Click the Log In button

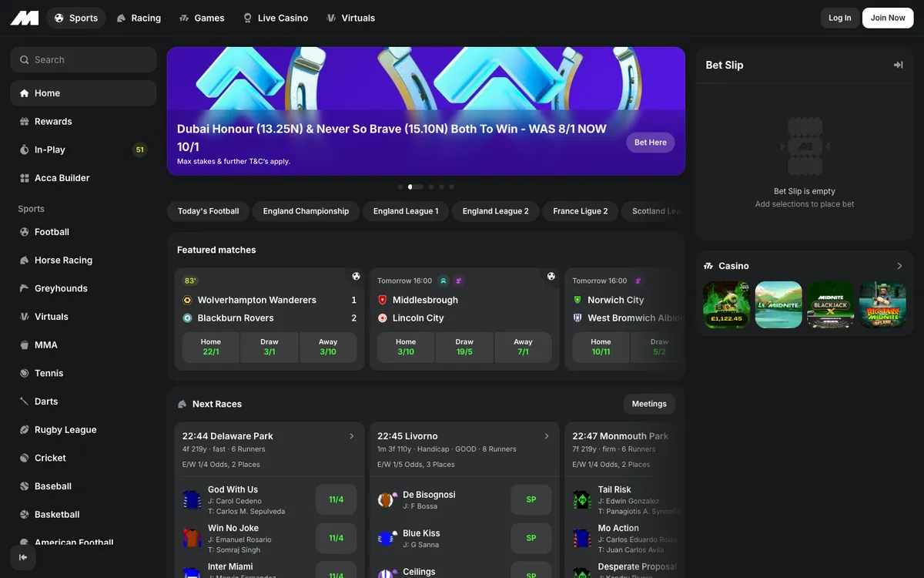(840, 18)
